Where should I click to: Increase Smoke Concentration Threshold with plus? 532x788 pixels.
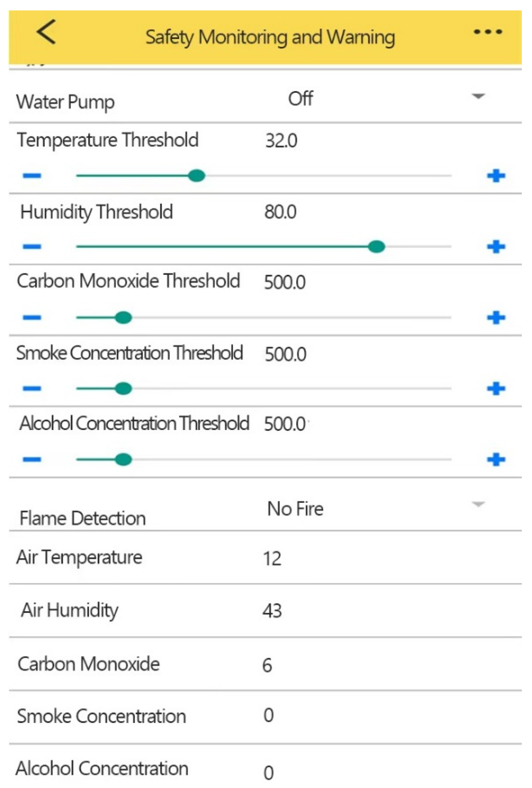(x=496, y=389)
